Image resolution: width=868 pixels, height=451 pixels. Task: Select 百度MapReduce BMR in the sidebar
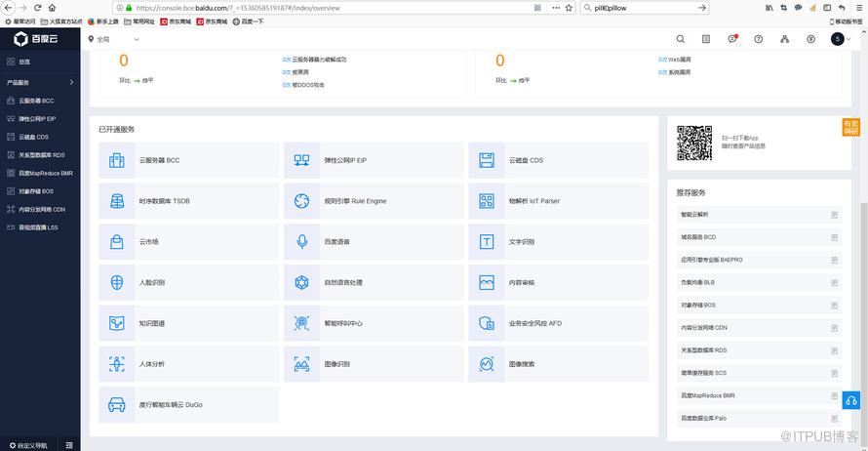(x=40, y=174)
